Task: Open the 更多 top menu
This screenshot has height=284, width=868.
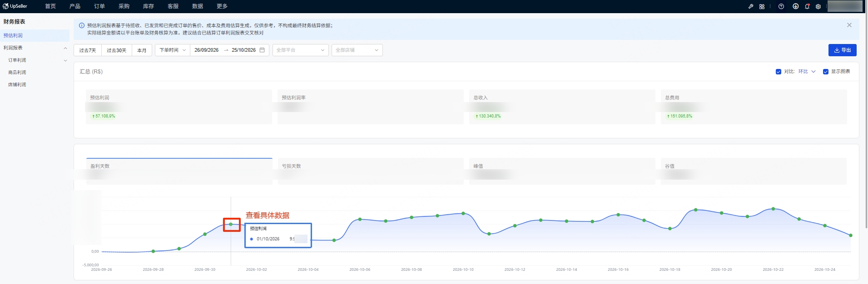Action: [x=222, y=6]
